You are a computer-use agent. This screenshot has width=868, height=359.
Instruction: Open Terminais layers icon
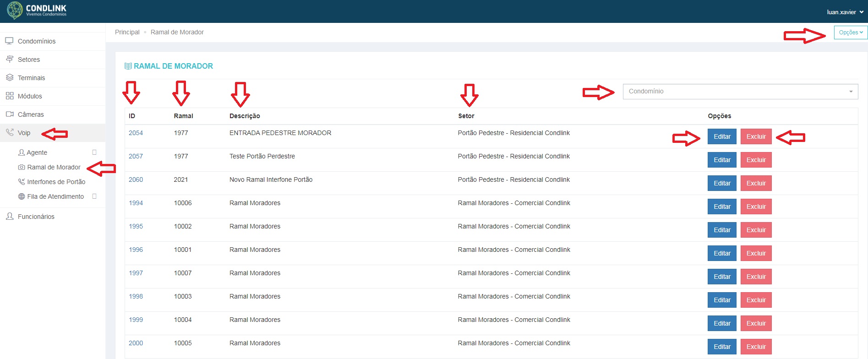(x=9, y=78)
